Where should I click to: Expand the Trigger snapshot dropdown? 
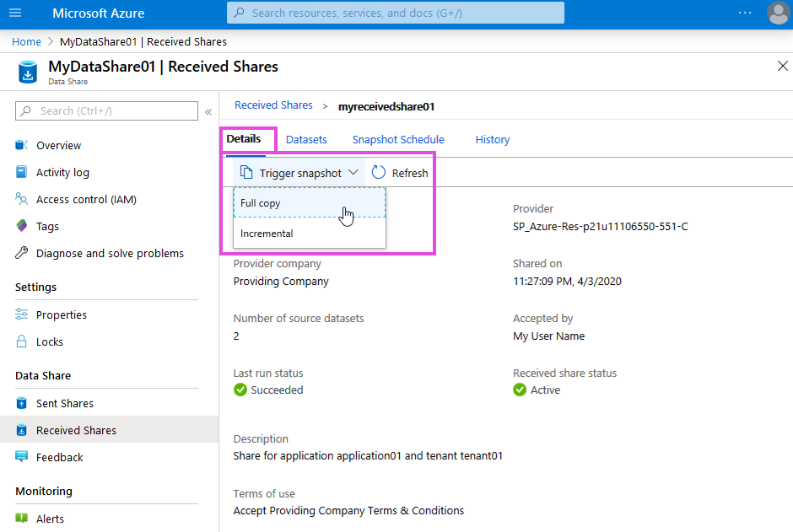(x=299, y=173)
